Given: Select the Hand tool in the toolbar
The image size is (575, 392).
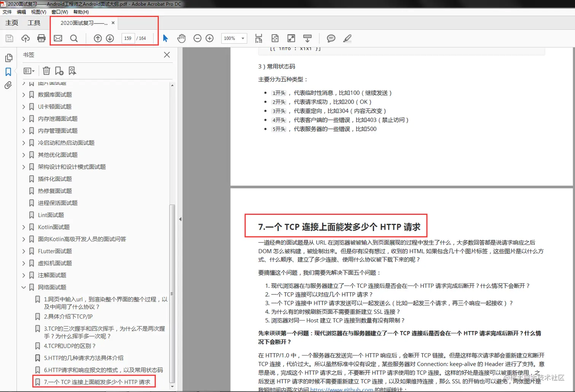Looking at the screenshot, I should pyautogui.click(x=181, y=38).
